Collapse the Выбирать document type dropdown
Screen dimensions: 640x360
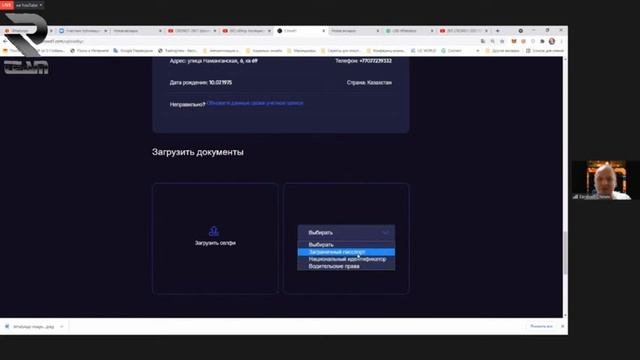[346, 233]
